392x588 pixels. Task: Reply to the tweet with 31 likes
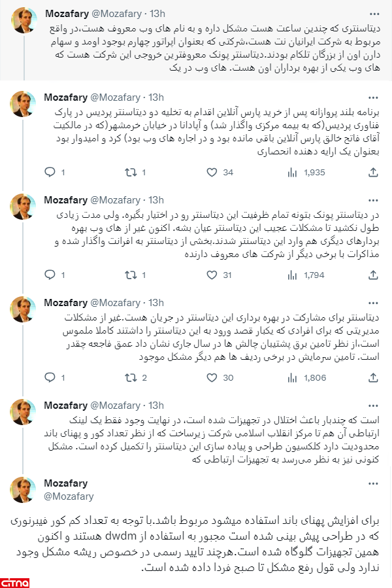point(49,275)
